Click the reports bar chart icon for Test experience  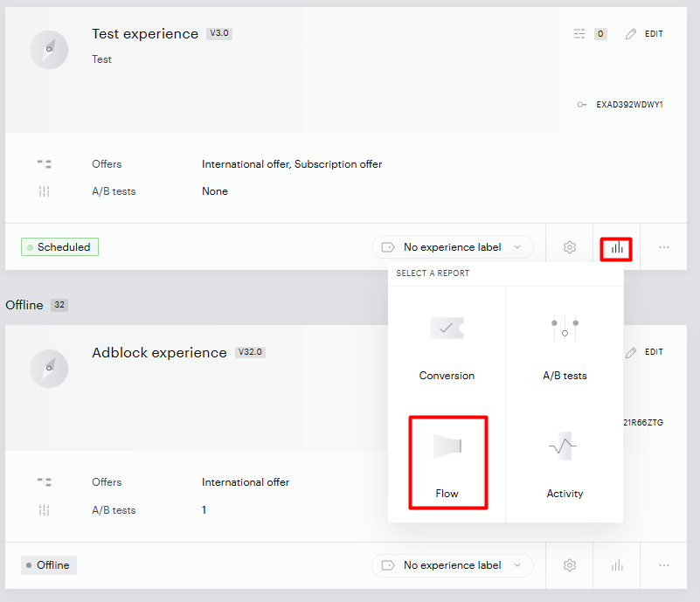coord(616,247)
